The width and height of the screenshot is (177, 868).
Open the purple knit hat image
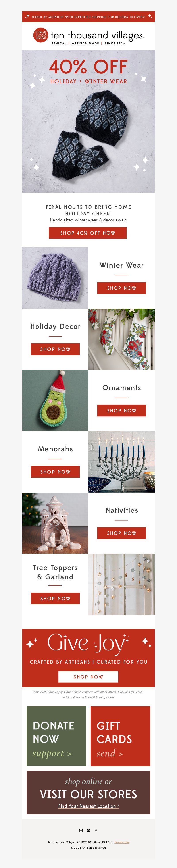coord(55,278)
